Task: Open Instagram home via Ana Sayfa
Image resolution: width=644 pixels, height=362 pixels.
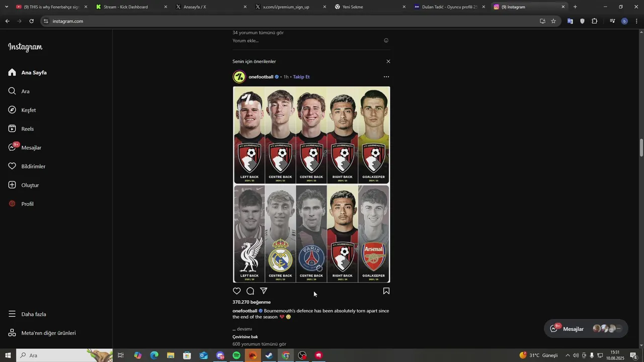Action: [x=28, y=72]
